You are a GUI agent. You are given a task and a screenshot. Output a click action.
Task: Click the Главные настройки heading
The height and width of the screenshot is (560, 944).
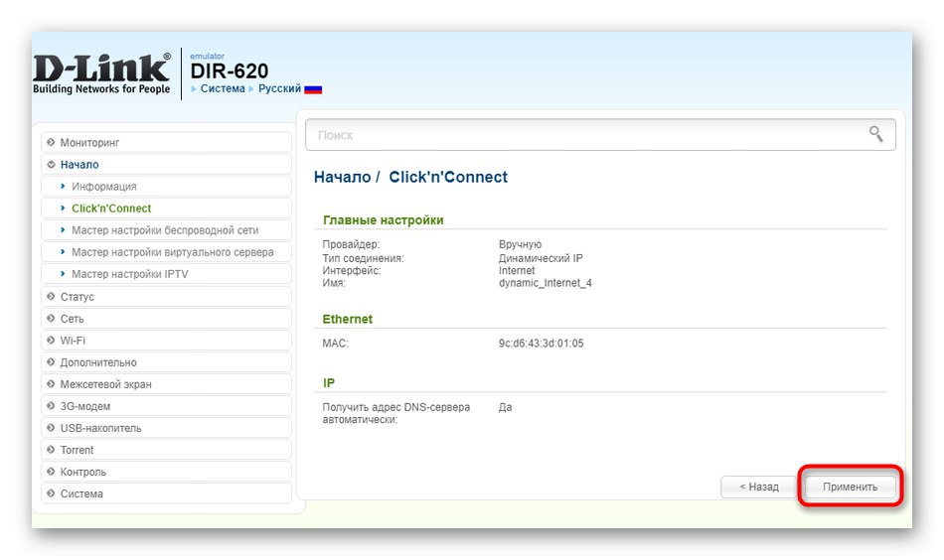pos(383,220)
